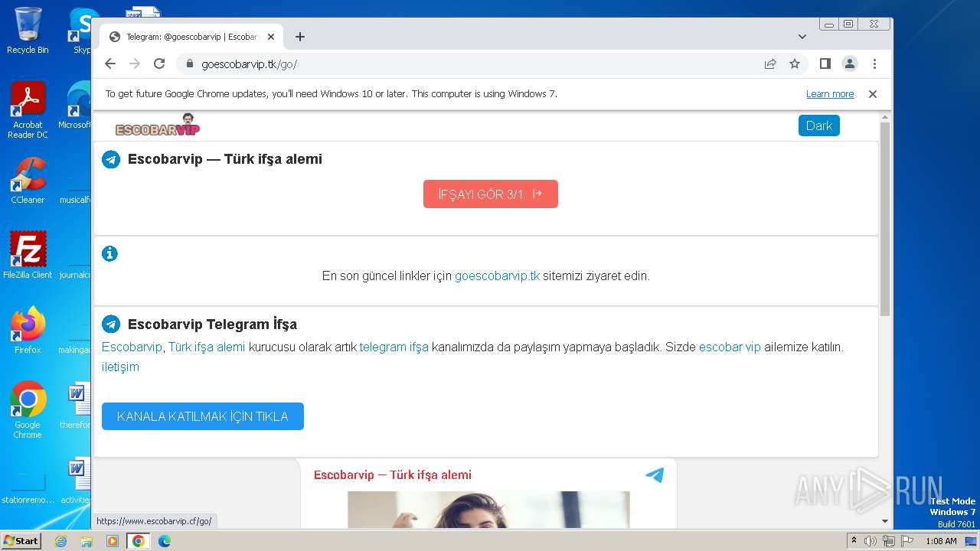Open goescobarvip.tk link in info text
The height and width of the screenshot is (551, 980).
(x=497, y=276)
